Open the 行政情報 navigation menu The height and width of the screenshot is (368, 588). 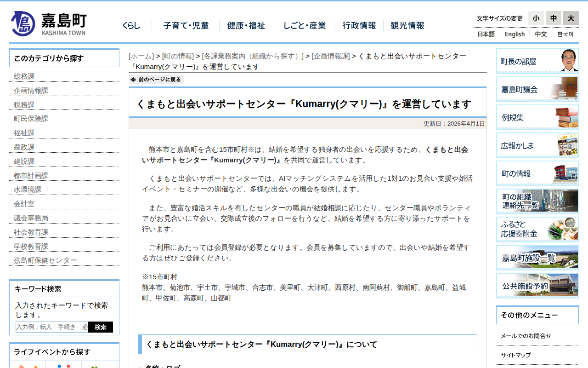pyautogui.click(x=359, y=26)
